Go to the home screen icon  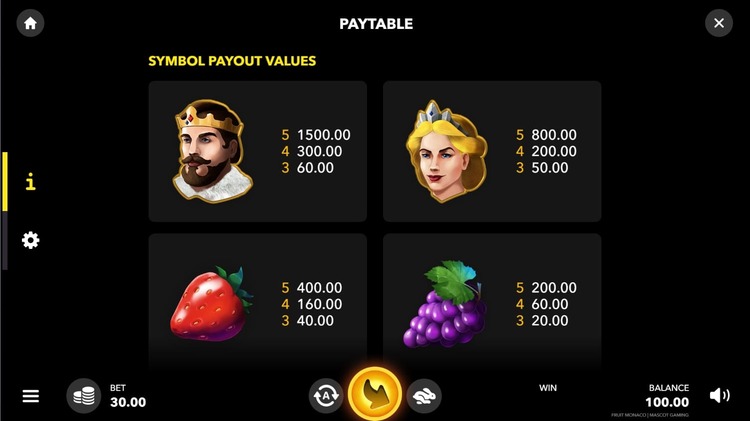[x=30, y=23]
